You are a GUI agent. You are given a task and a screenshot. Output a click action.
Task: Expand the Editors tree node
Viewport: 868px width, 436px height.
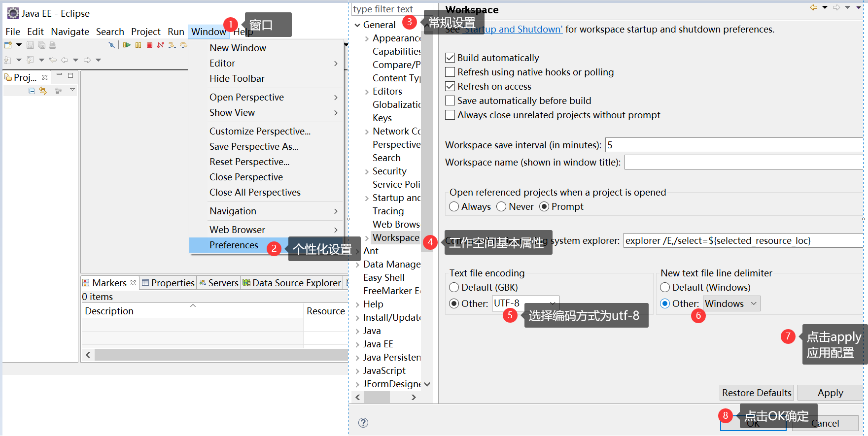[x=367, y=92]
